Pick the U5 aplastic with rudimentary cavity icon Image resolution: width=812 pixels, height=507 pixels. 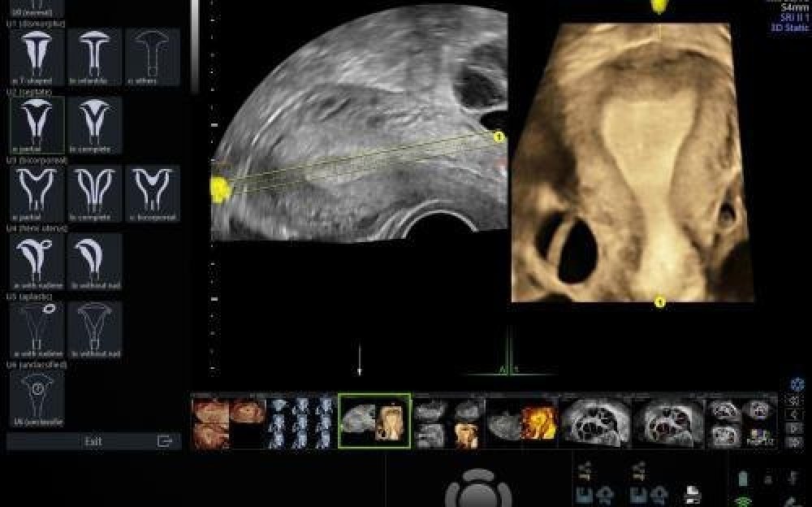coord(37,328)
